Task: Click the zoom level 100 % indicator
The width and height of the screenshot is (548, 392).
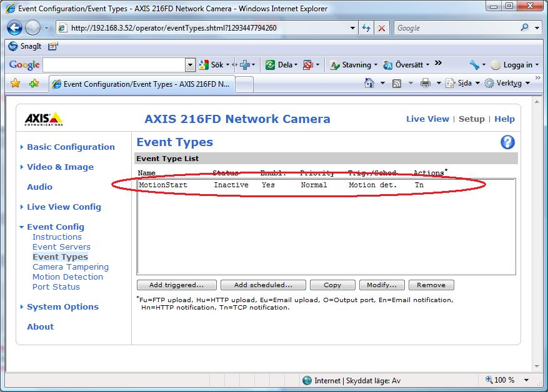Action: (x=500, y=380)
